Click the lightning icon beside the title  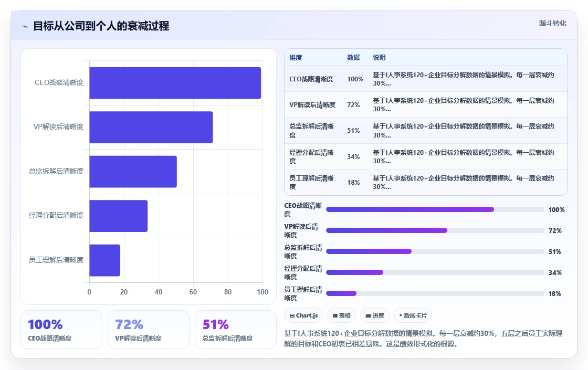click(x=25, y=26)
